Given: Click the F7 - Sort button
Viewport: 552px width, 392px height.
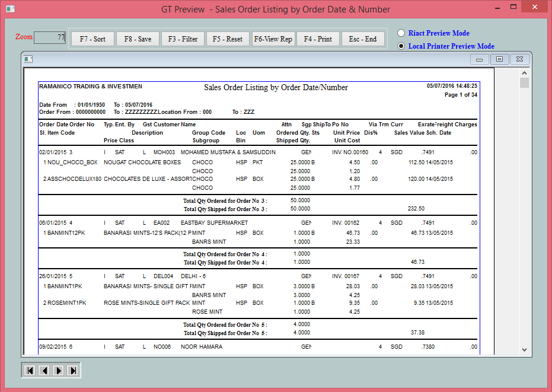Looking at the screenshot, I should 92,39.
